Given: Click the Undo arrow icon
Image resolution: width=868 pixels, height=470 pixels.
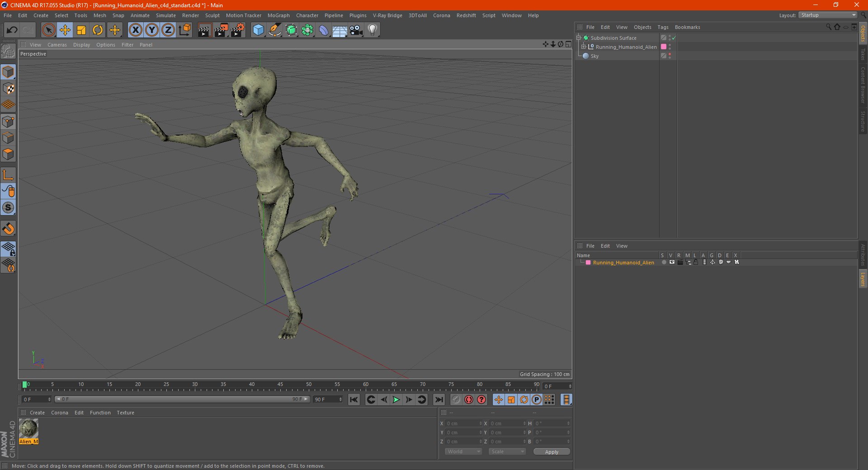Looking at the screenshot, I should point(12,30).
